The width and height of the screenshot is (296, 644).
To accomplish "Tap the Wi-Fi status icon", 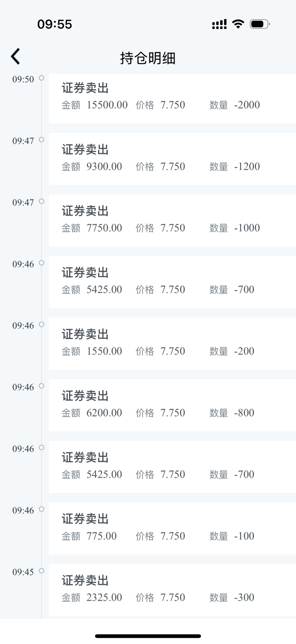I will [238, 24].
